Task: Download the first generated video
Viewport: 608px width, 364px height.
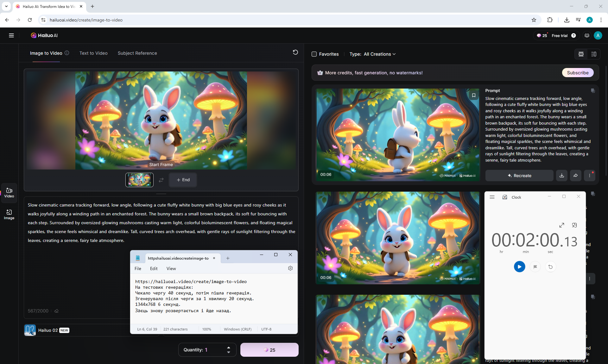Action: coord(561,176)
